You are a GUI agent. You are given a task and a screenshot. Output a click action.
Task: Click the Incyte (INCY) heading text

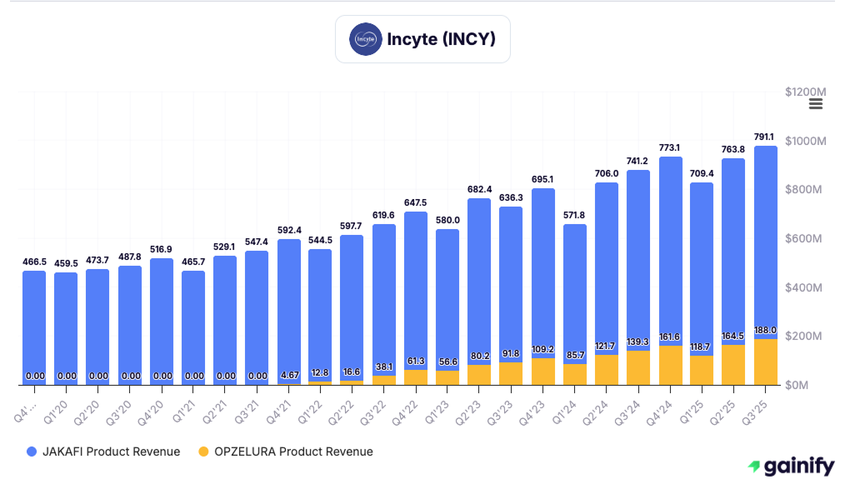point(442,38)
